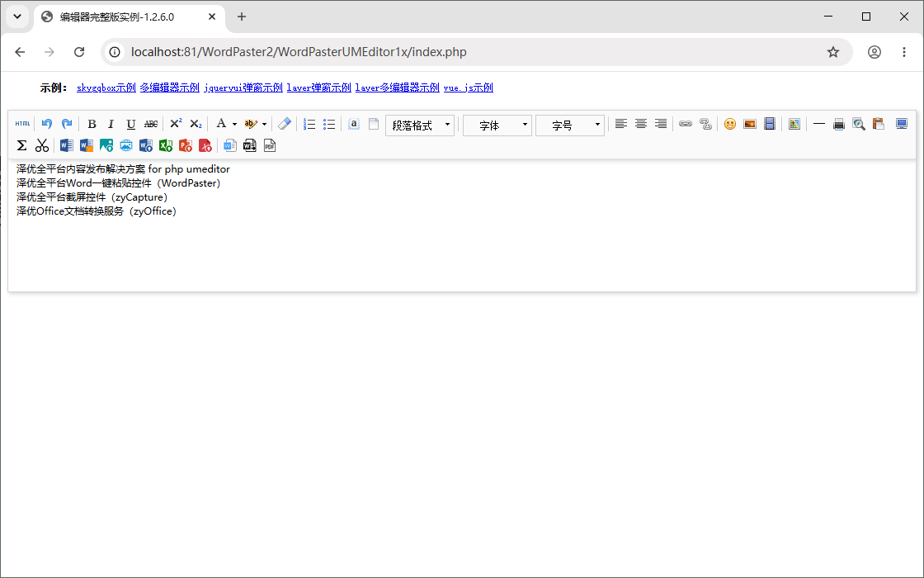924x578 pixels.
Task: Toggle strikethrough formatting
Action: click(151, 124)
